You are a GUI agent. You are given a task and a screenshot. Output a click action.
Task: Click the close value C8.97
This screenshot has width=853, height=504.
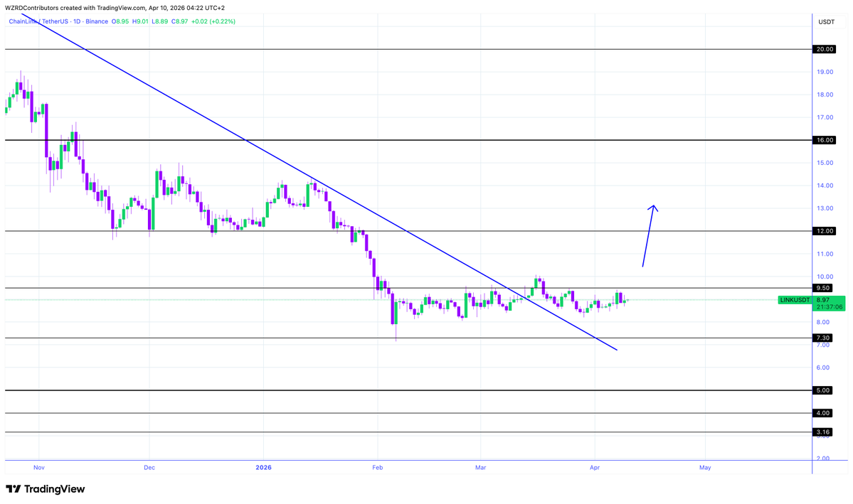[x=179, y=21]
